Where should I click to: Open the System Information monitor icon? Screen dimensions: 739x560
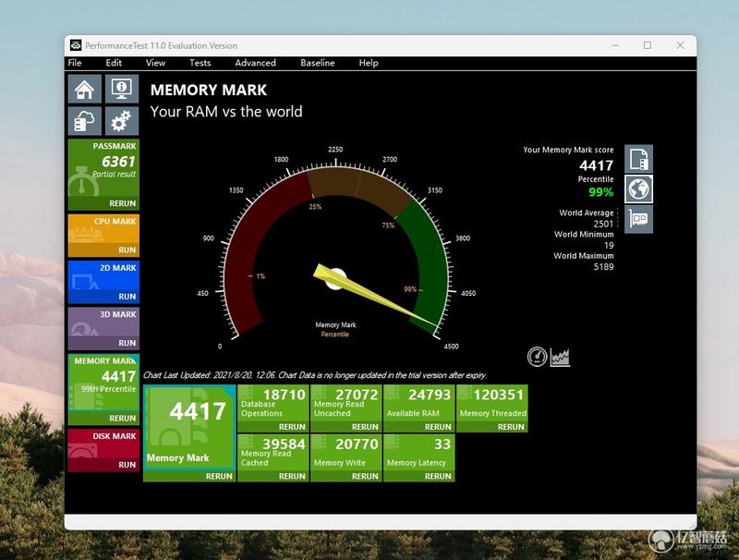(x=122, y=89)
